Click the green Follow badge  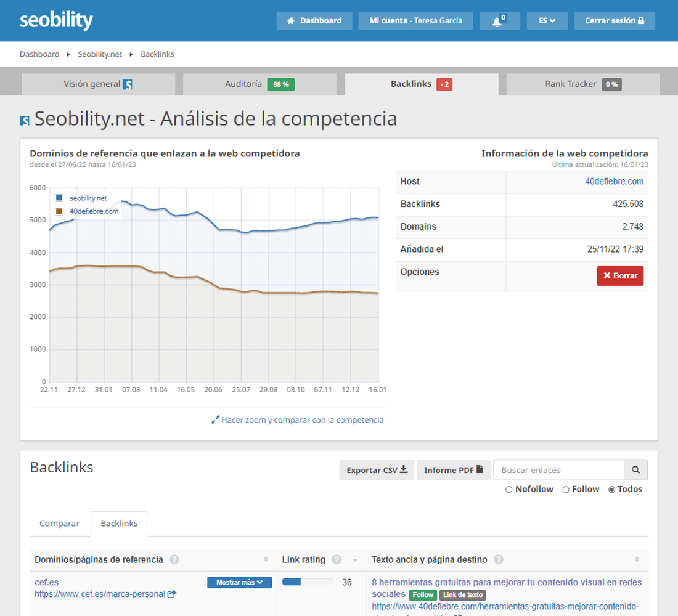(x=422, y=595)
